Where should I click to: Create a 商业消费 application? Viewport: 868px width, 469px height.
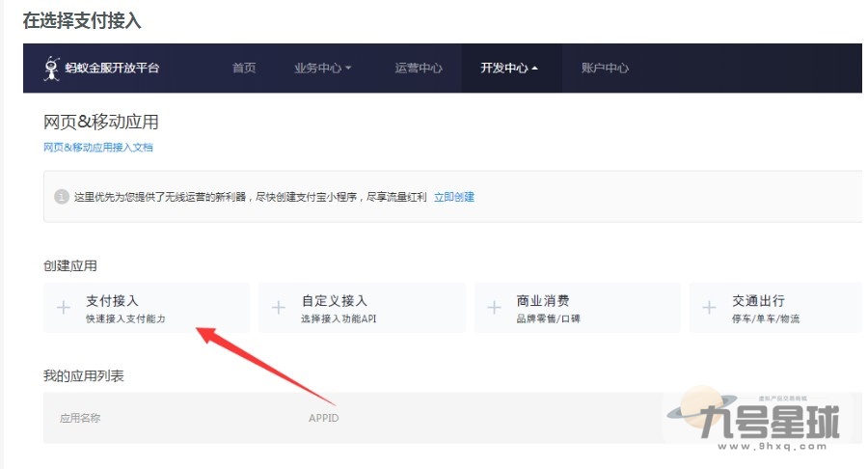click(578, 308)
